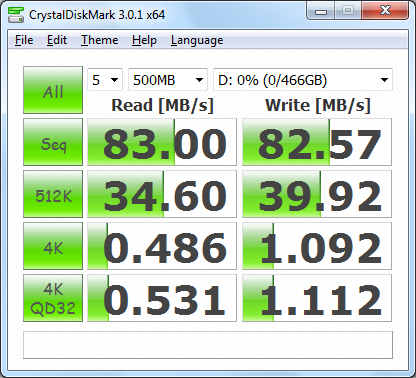Image resolution: width=416 pixels, height=378 pixels.
Task: Open the Language menu
Action: click(x=197, y=40)
